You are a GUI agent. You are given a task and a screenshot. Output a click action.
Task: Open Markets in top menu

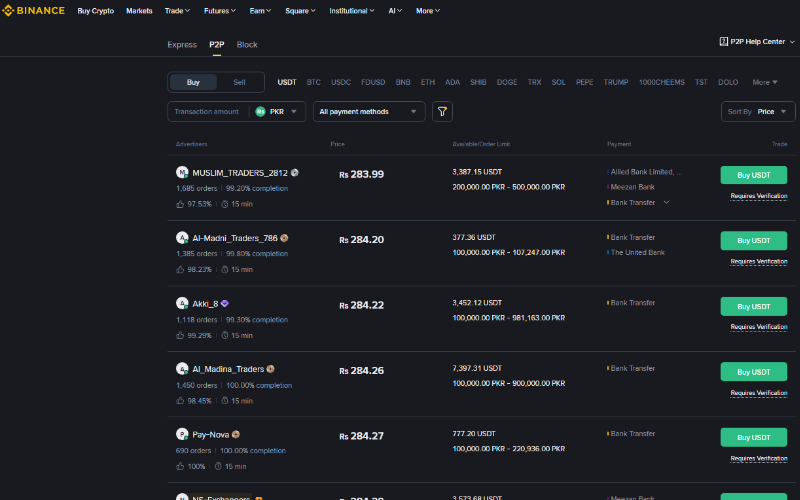click(139, 11)
